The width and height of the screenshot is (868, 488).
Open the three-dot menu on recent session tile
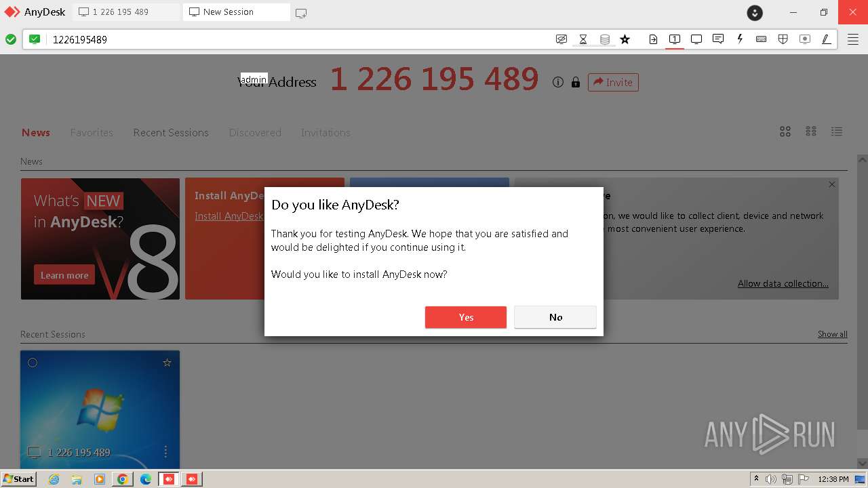click(165, 451)
